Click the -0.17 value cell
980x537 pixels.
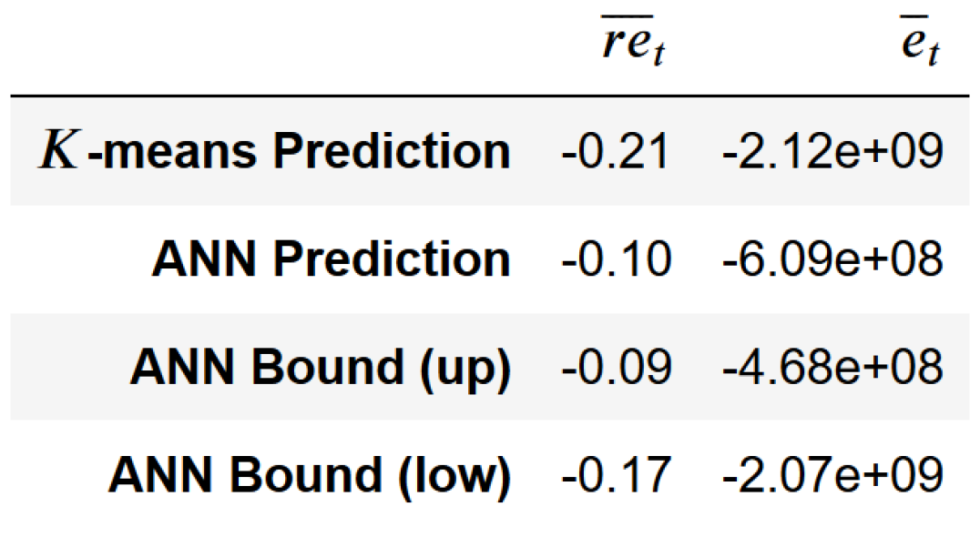point(616,474)
